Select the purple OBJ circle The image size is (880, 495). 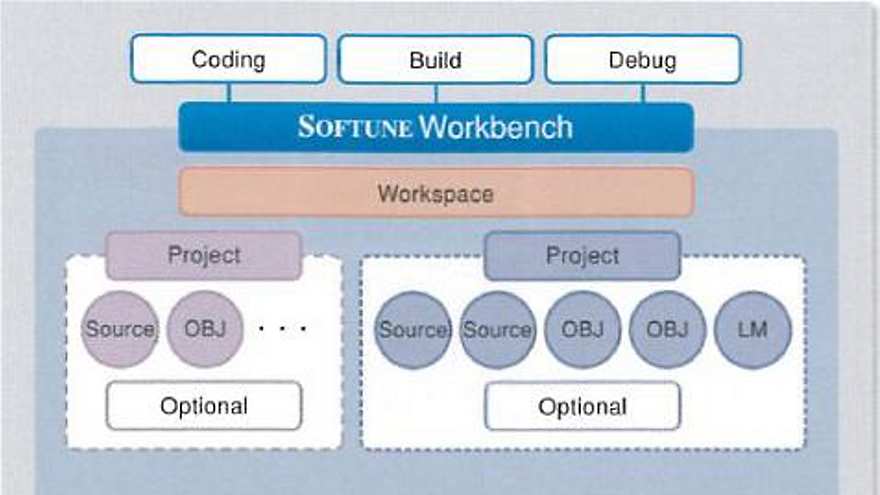pos(204,329)
